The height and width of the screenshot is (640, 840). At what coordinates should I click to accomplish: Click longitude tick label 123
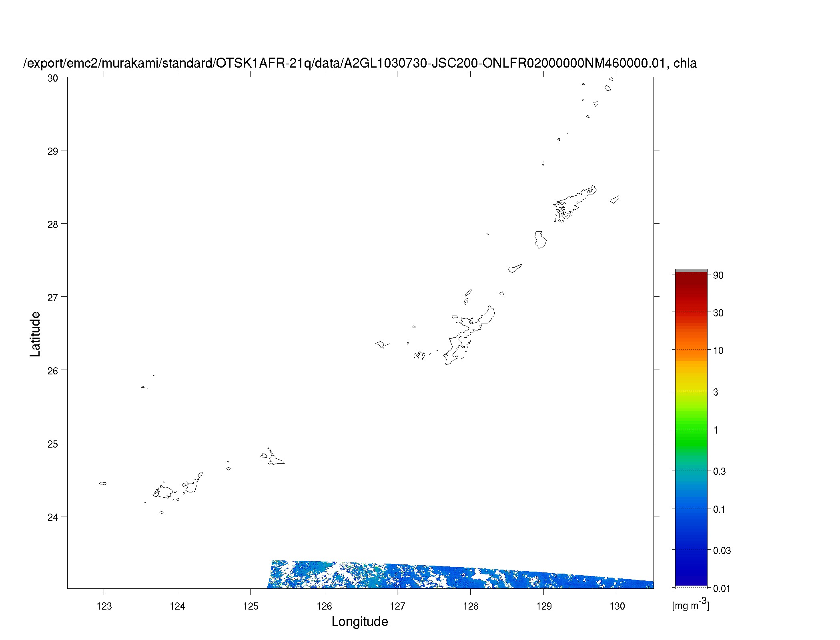pyautogui.click(x=104, y=606)
